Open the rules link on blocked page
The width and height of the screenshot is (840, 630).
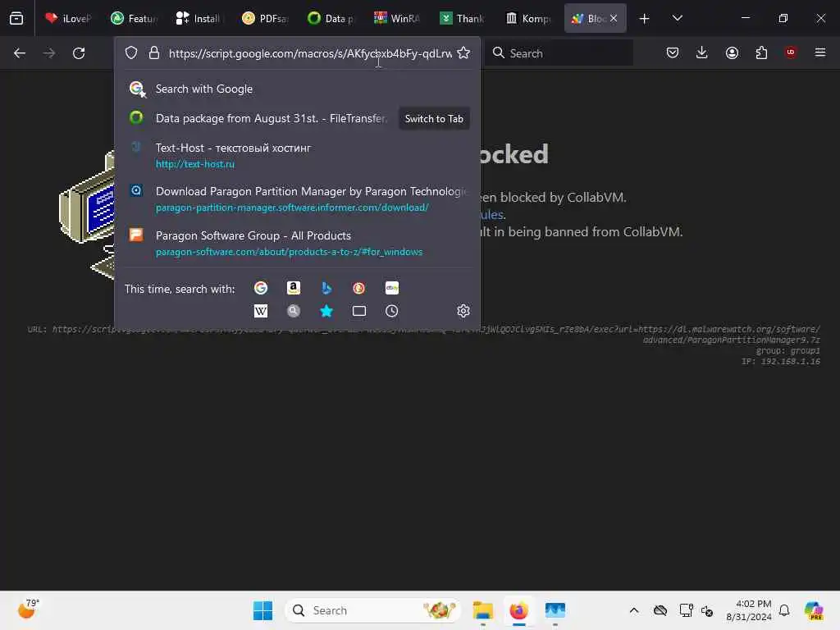(491, 214)
